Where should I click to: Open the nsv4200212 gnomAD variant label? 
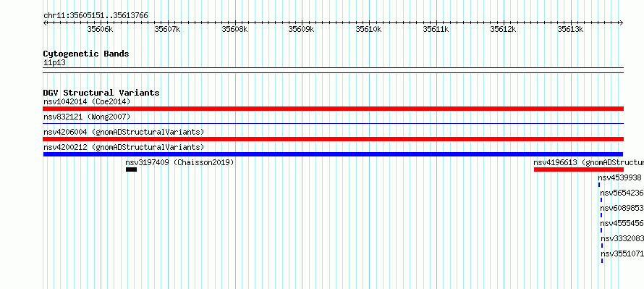tap(124, 147)
